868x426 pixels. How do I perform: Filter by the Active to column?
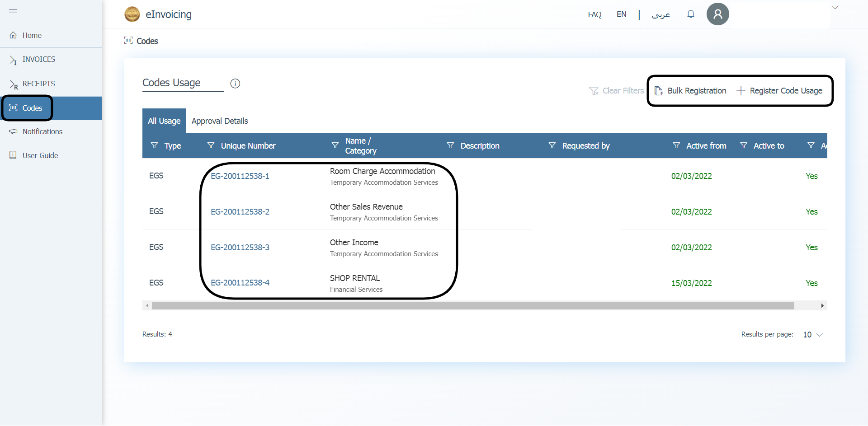coord(744,145)
